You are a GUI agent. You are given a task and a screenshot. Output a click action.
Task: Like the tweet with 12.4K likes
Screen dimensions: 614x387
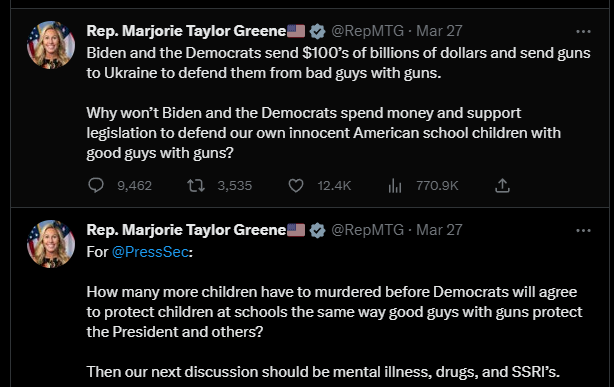(x=296, y=185)
